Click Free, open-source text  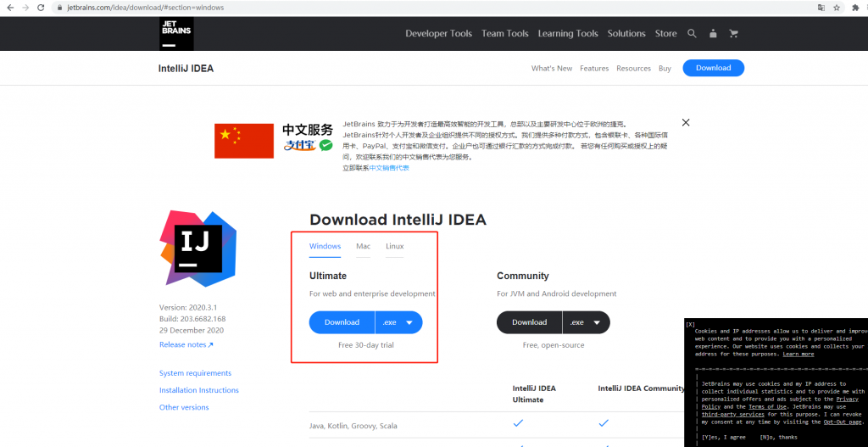click(x=554, y=345)
